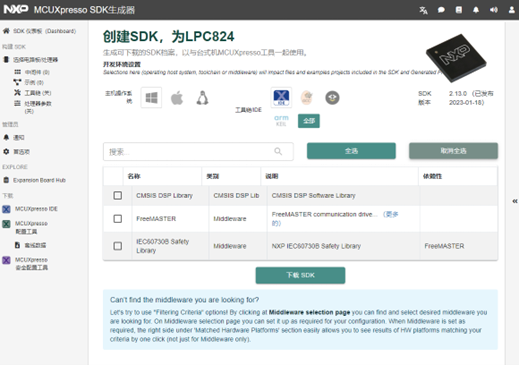Image resolution: width=519 pixels, height=365 pixels.
Task: Click the preferences gear icon in sidebar
Action: click(6, 152)
